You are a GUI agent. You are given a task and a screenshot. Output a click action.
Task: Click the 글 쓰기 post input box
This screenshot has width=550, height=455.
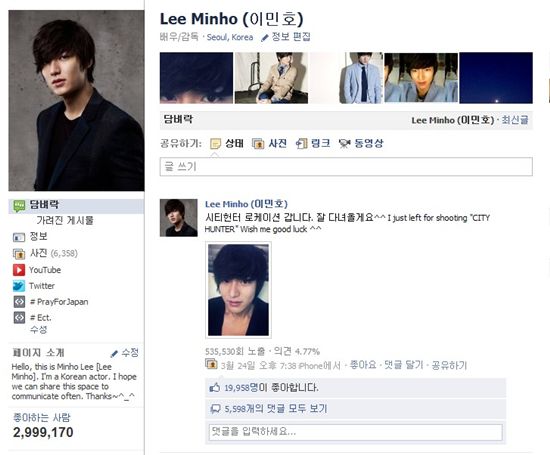tap(346, 167)
